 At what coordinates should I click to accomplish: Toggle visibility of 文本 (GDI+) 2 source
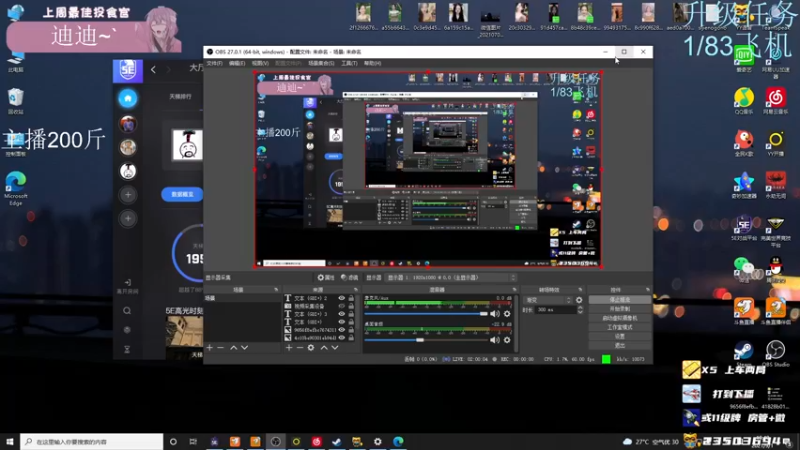click(x=341, y=298)
